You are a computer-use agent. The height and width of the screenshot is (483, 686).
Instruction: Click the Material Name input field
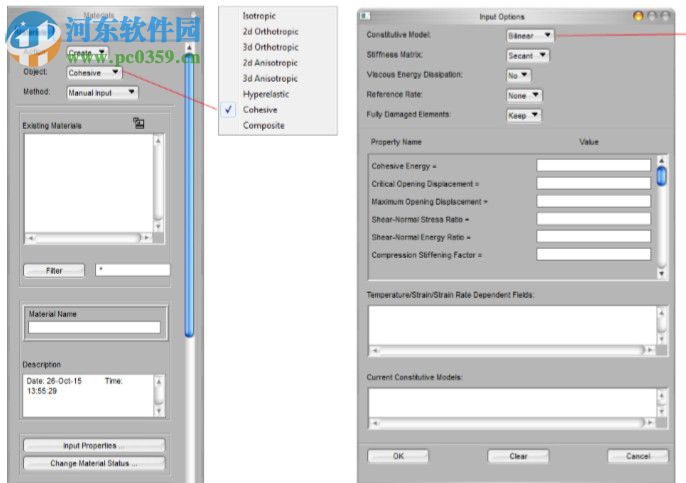94,327
